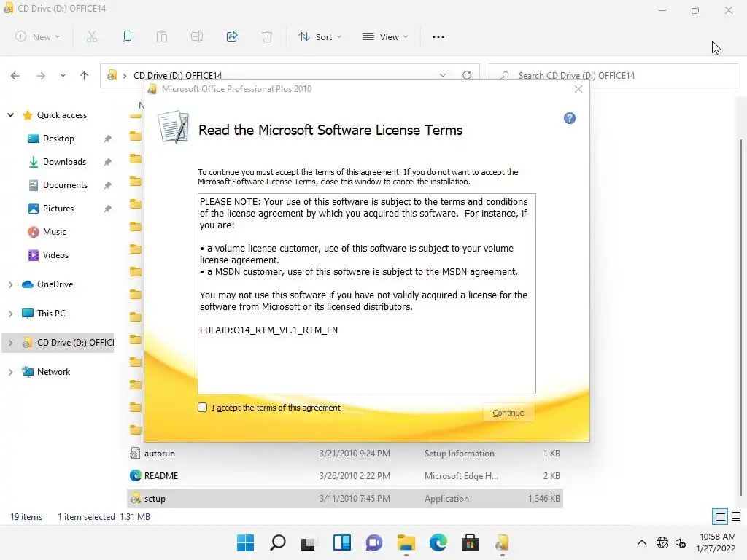Unpin Desktop using its pin icon

click(108, 139)
